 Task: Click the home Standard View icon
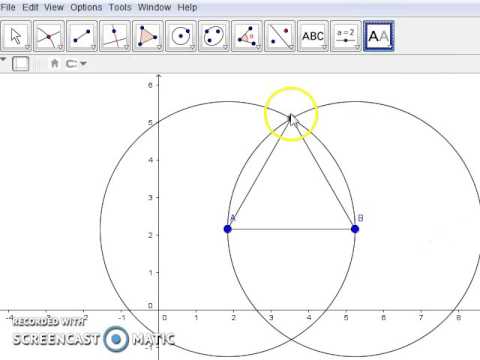click(x=55, y=63)
